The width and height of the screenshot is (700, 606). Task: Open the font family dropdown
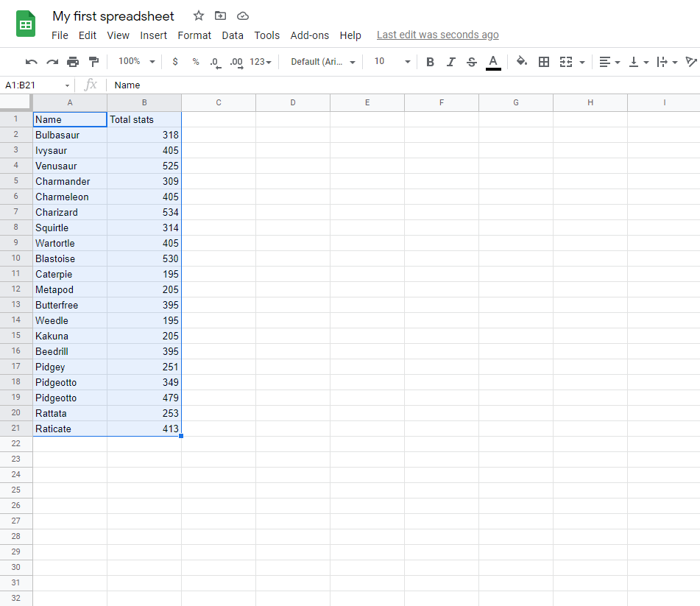322,62
